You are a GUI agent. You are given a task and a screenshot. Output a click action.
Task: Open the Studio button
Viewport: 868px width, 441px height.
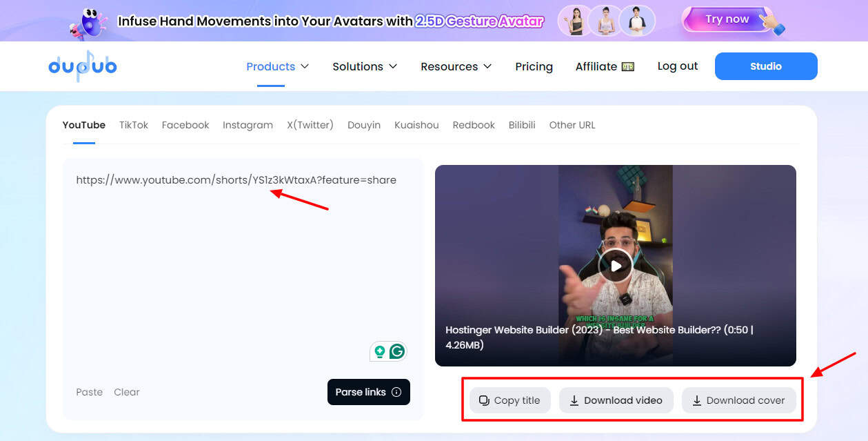point(766,66)
